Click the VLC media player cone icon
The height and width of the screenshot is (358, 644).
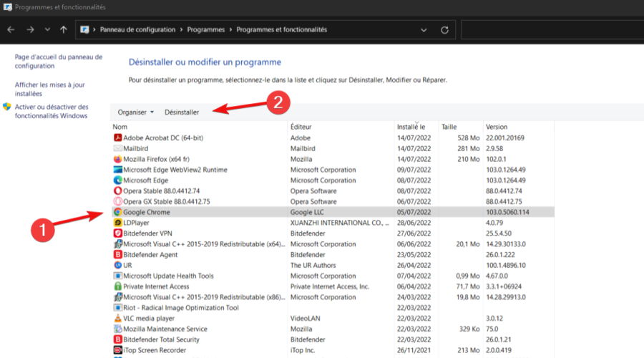(x=118, y=319)
